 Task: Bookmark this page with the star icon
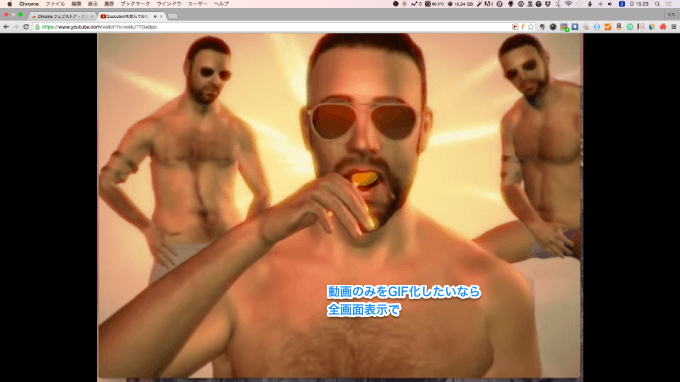[531, 27]
